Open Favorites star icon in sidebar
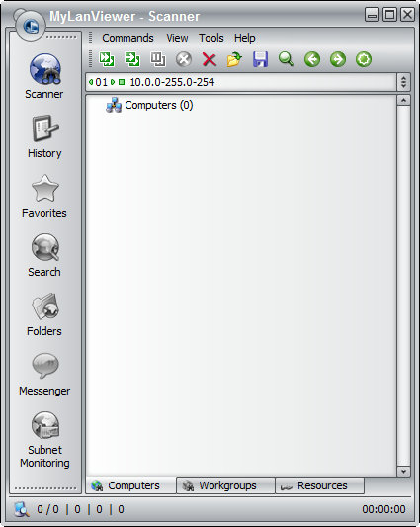 [x=44, y=196]
